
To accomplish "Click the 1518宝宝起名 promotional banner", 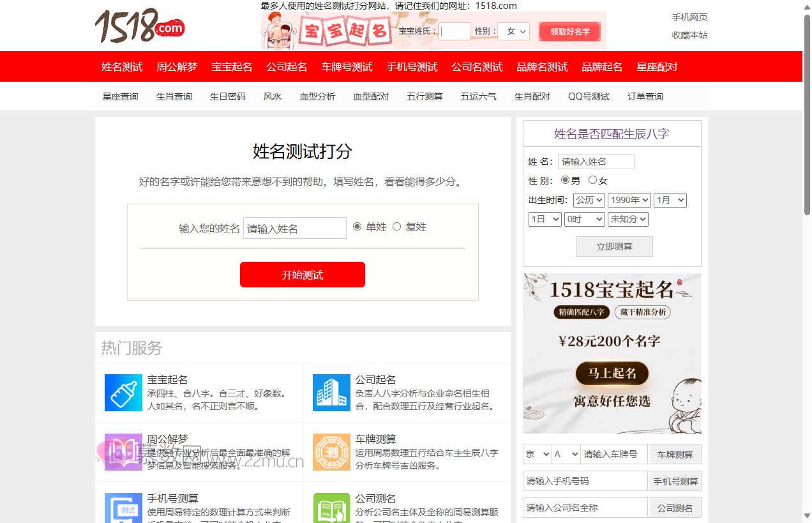I will click(612, 352).
